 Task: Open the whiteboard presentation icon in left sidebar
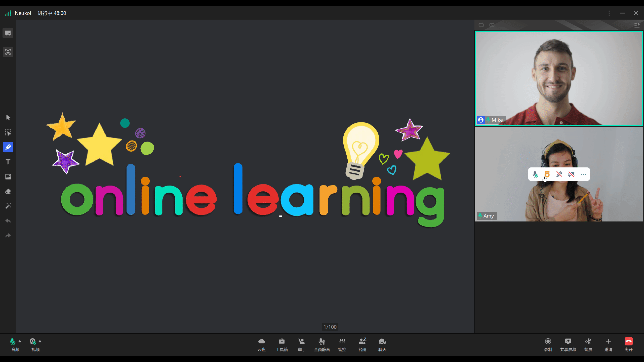[8, 33]
